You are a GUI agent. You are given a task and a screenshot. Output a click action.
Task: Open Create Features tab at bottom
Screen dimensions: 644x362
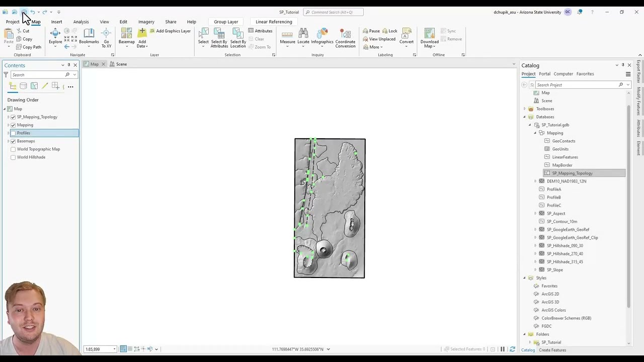tap(552, 350)
